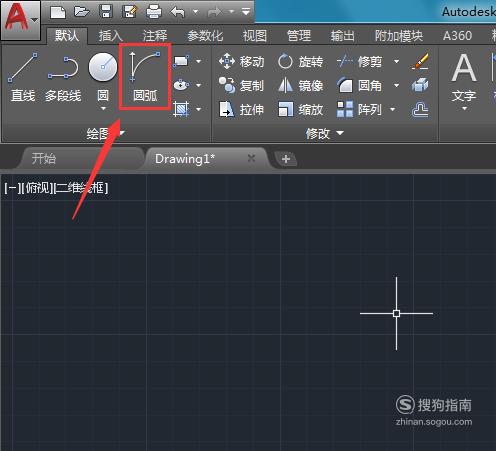Image resolution: width=496 pixels, height=451 pixels.
Task: Open the 视图 ribbon tab
Action: (x=255, y=36)
